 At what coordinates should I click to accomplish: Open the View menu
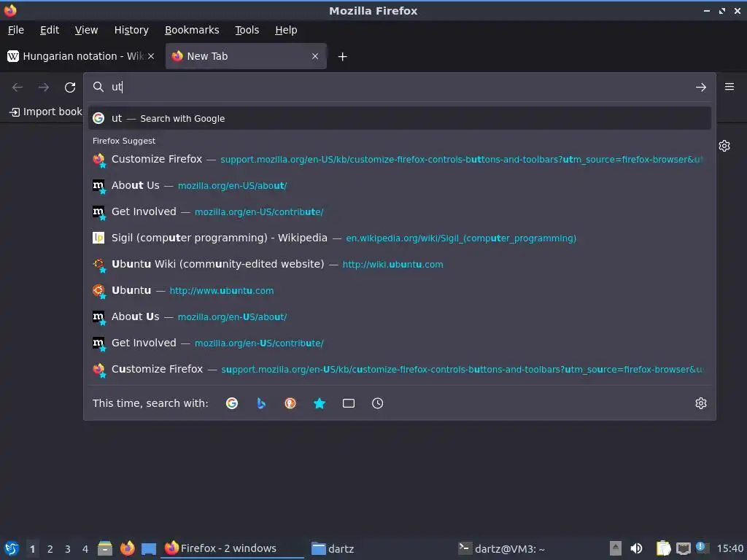[x=86, y=30]
